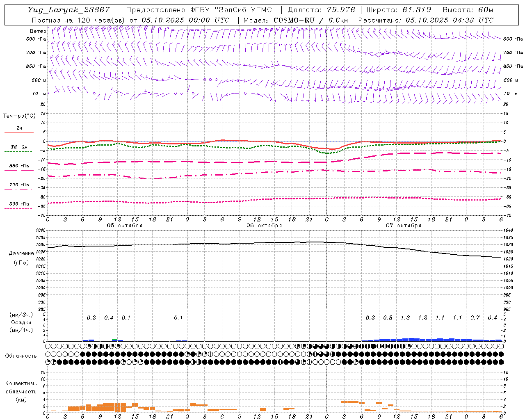Click the 'Прогноз на 120 часа(ов)' text
This screenshot has height=420, width=525.
coord(78,20)
